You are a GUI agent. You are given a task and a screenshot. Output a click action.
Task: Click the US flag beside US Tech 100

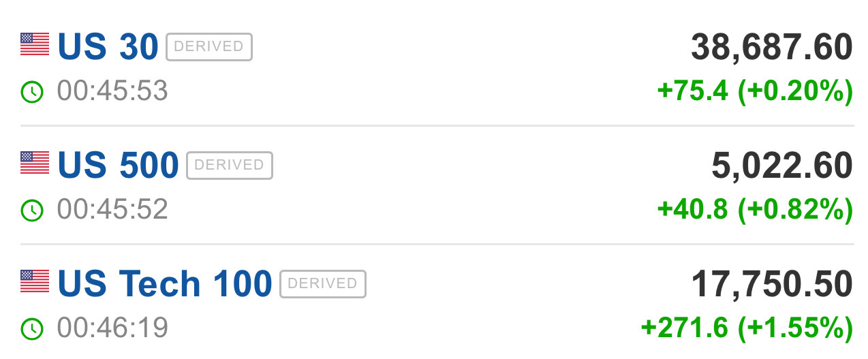coord(35,282)
